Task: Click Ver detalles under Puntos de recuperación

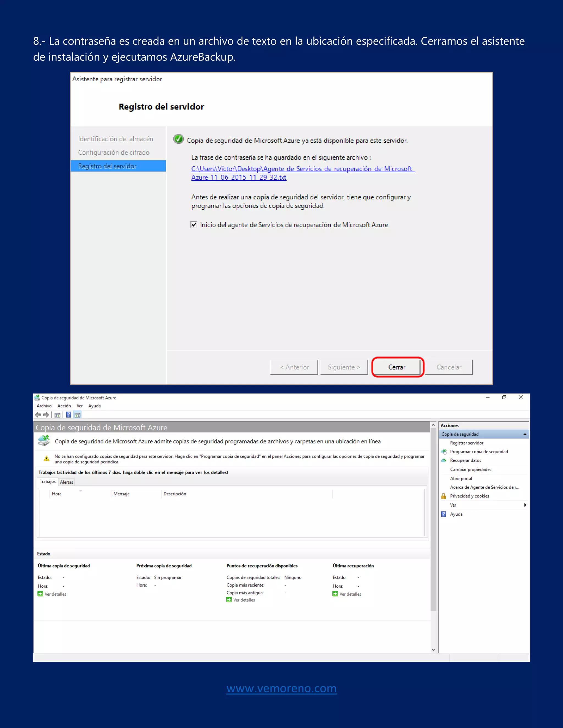Action: coord(244,600)
